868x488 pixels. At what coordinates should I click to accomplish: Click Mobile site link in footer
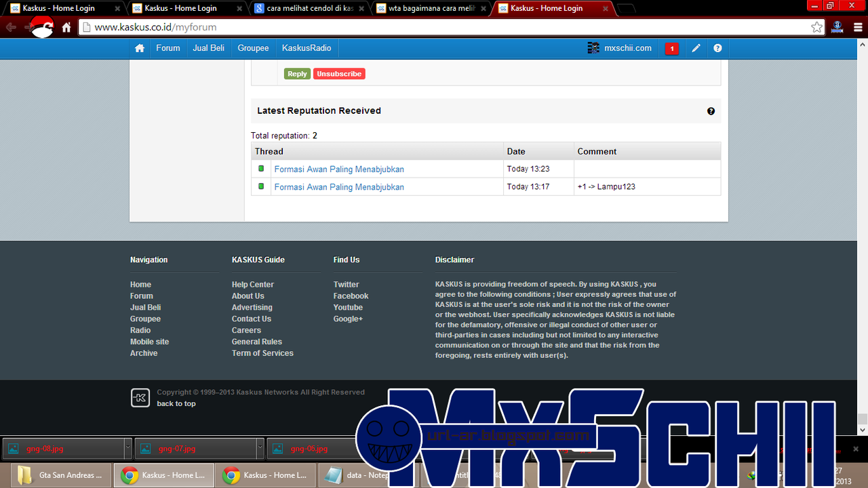[149, 342]
